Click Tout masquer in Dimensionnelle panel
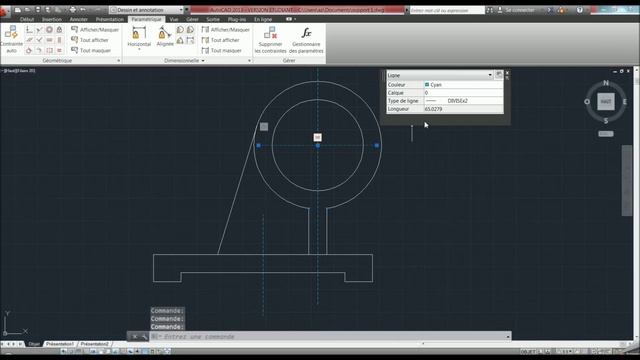 tap(222, 50)
